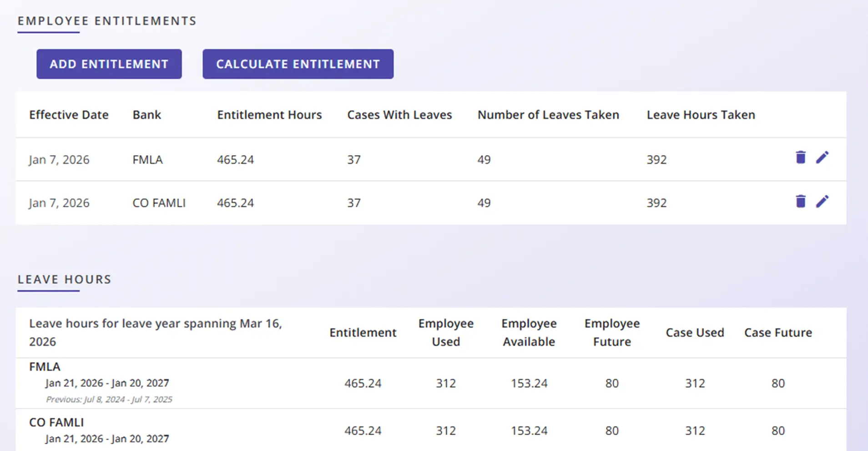
Task: Click the CO FAMLI row in Leave Hours
Action: tap(431, 430)
